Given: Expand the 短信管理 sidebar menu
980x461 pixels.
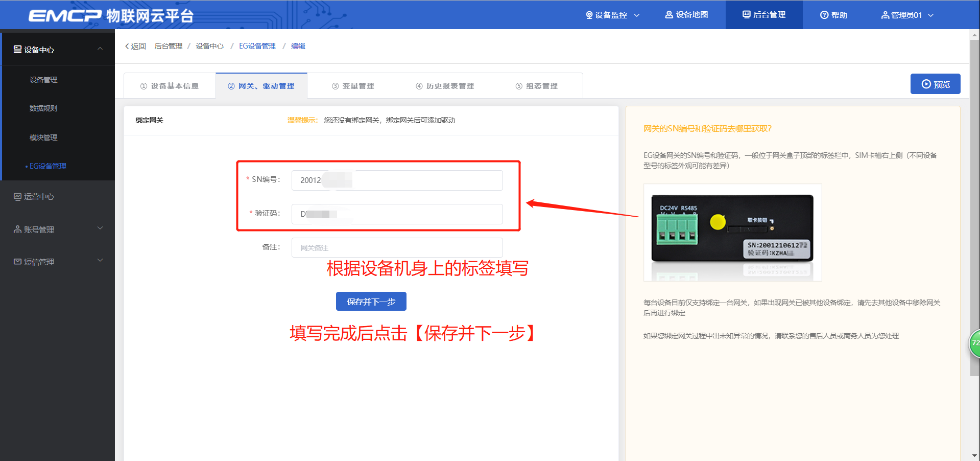Looking at the screenshot, I should [x=100, y=261].
